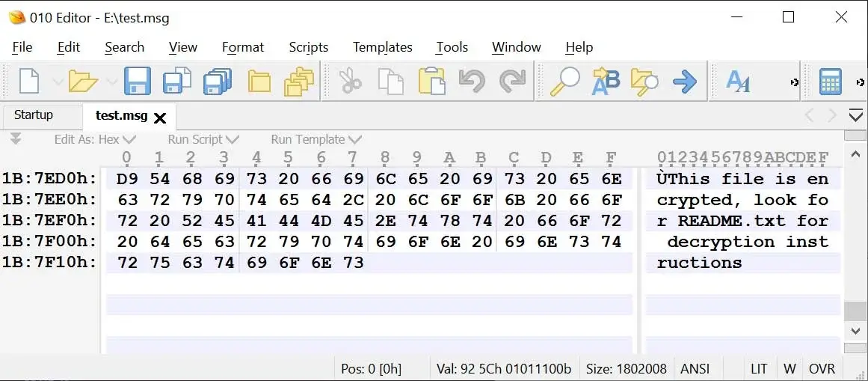Open Find with magnifying glass icon

(x=564, y=82)
